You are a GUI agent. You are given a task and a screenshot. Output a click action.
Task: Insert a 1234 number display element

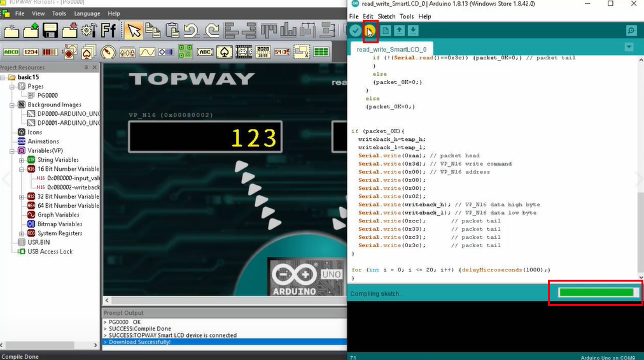click(31, 52)
